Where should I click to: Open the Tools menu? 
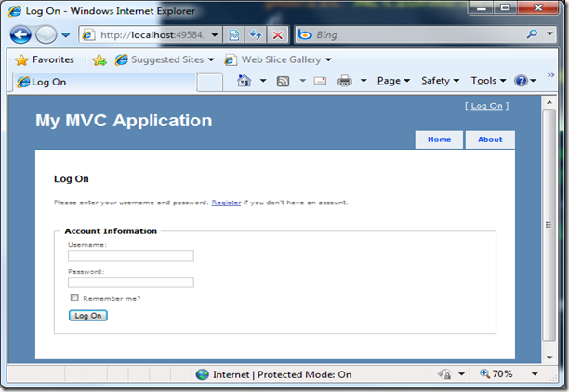pyautogui.click(x=488, y=81)
